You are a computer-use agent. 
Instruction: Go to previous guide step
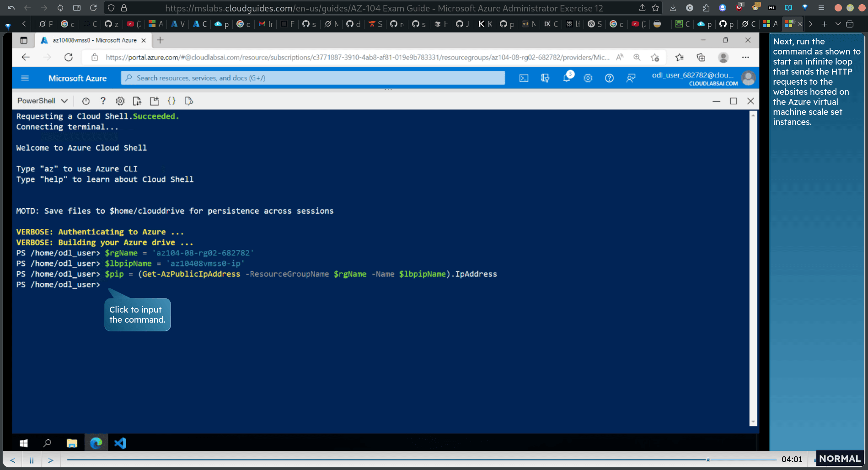(12, 460)
